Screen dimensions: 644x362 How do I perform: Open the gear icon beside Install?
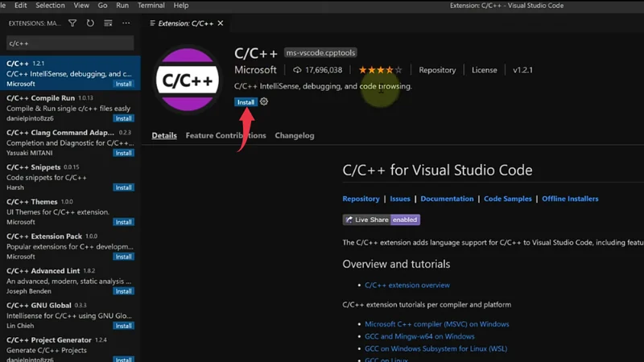[264, 102]
